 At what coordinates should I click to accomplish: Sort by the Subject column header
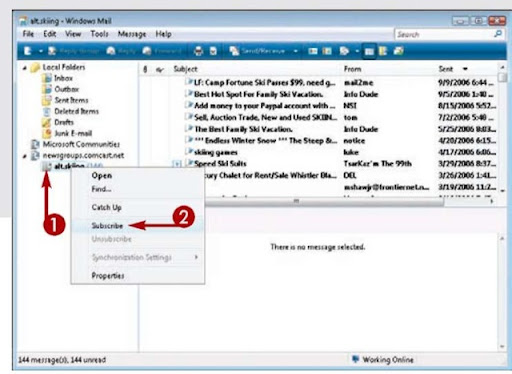[186, 69]
